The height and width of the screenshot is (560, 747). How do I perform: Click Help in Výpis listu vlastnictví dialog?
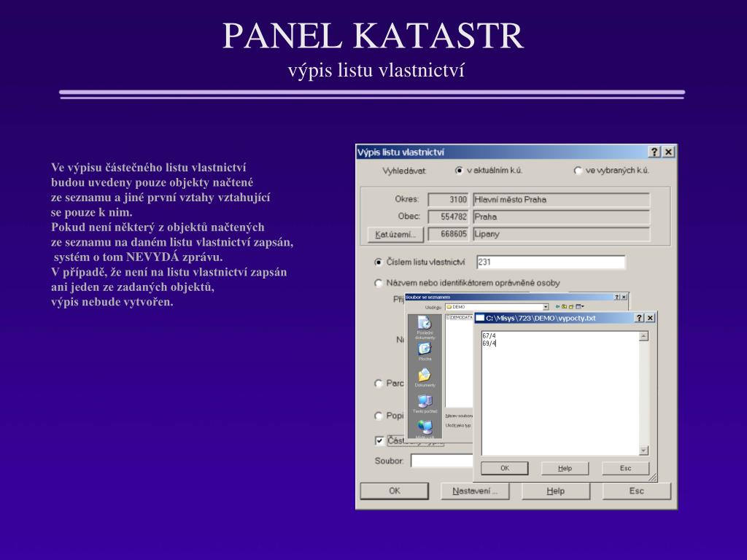[555, 491]
